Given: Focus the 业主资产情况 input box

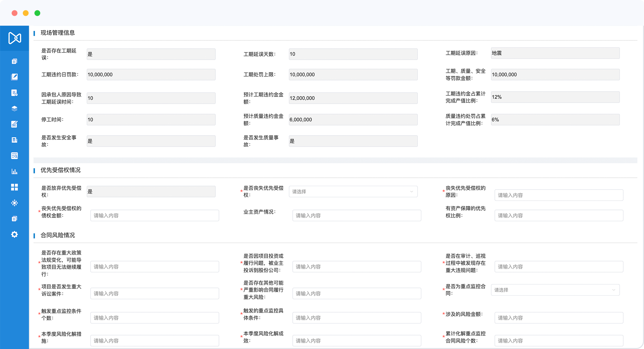Looking at the screenshot, I should tap(356, 215).
